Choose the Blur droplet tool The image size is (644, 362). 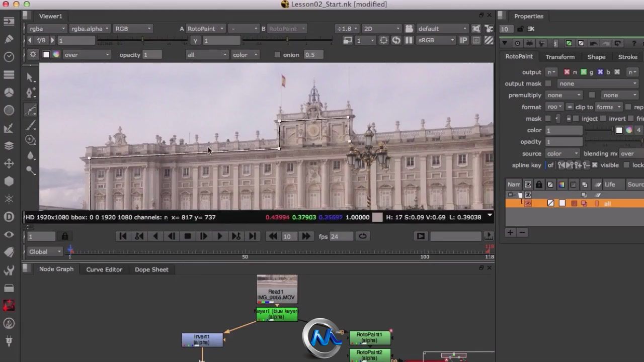(31, 155)
